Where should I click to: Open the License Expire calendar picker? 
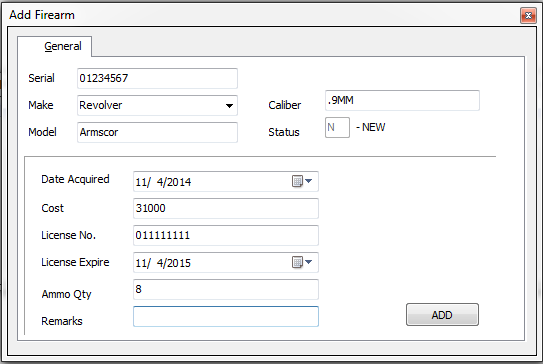(302, 262)
